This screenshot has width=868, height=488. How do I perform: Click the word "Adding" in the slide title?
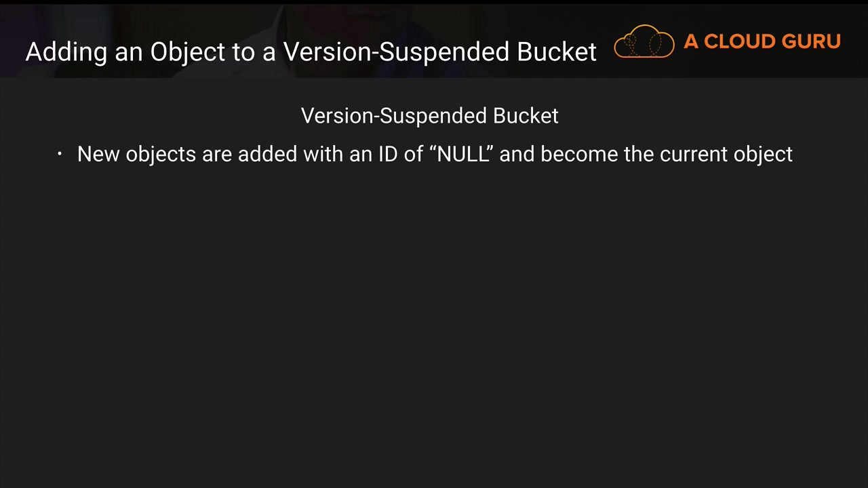[66, 52]
